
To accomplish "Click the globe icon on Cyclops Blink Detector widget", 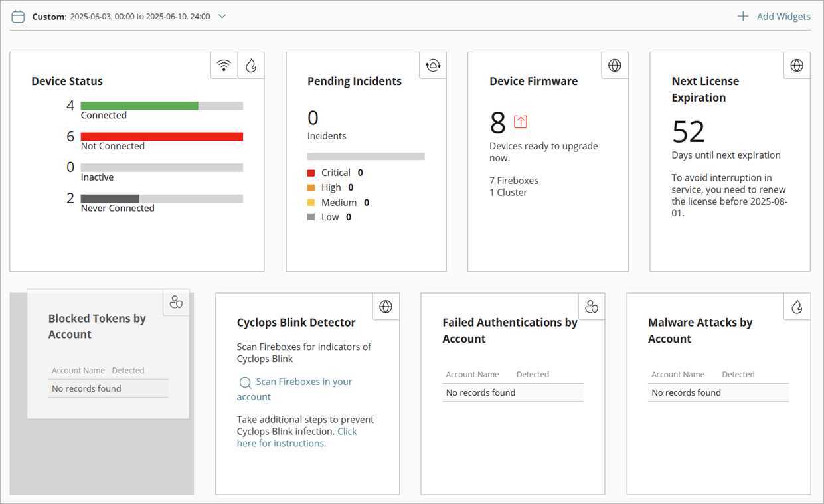I will (x=386, y=306).
